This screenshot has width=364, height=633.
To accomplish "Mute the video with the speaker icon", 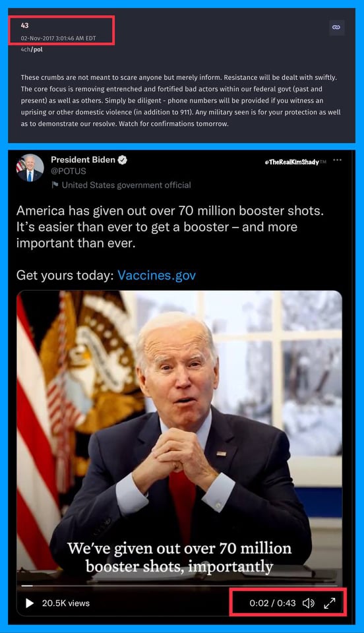I will click(x=309, y=603).
